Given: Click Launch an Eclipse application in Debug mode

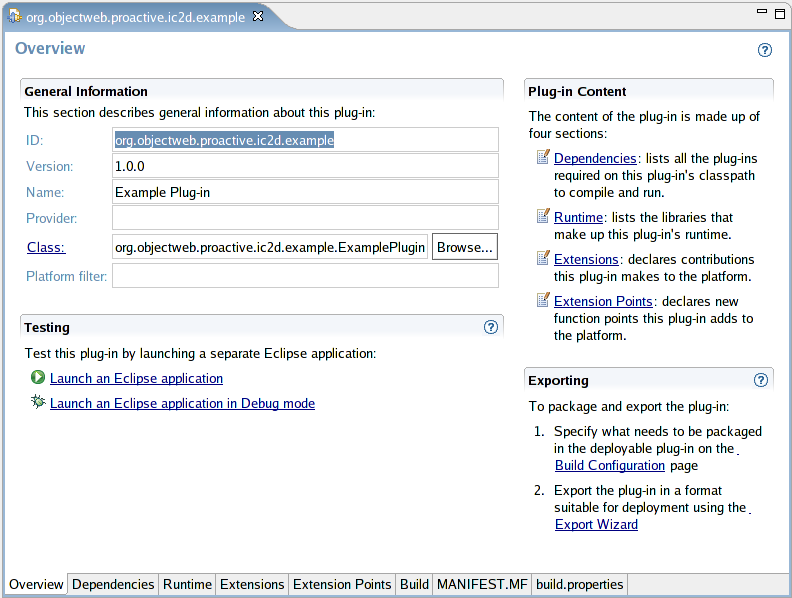Looking at the screenshot, I should (182, 404).
